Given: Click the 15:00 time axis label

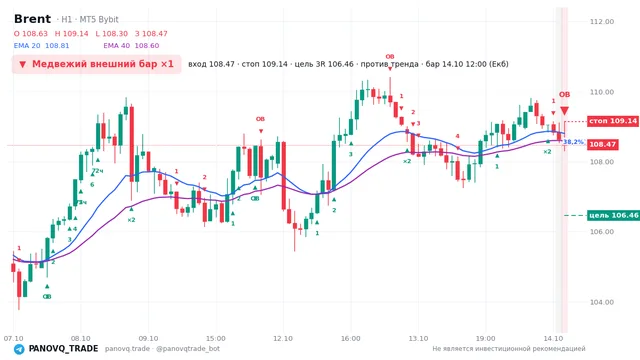Looking at the screenshot, I should 216,338.
